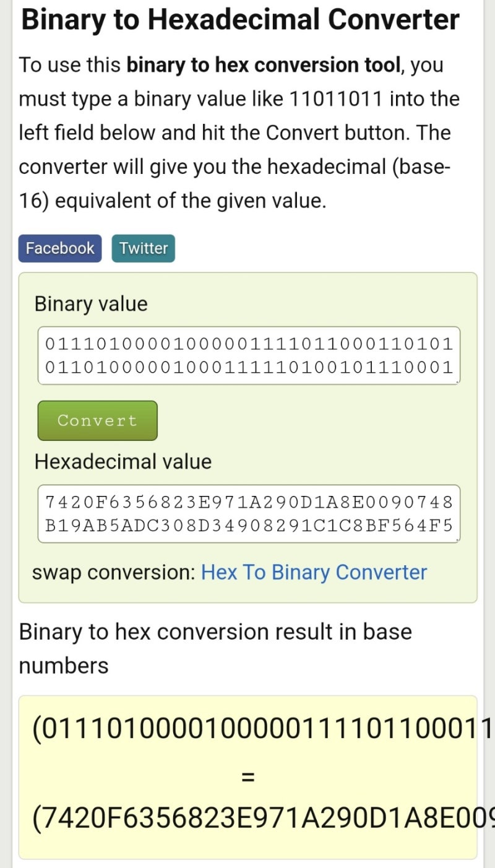Click the Hexadecimal value textarea resize handle

[456, 539]
